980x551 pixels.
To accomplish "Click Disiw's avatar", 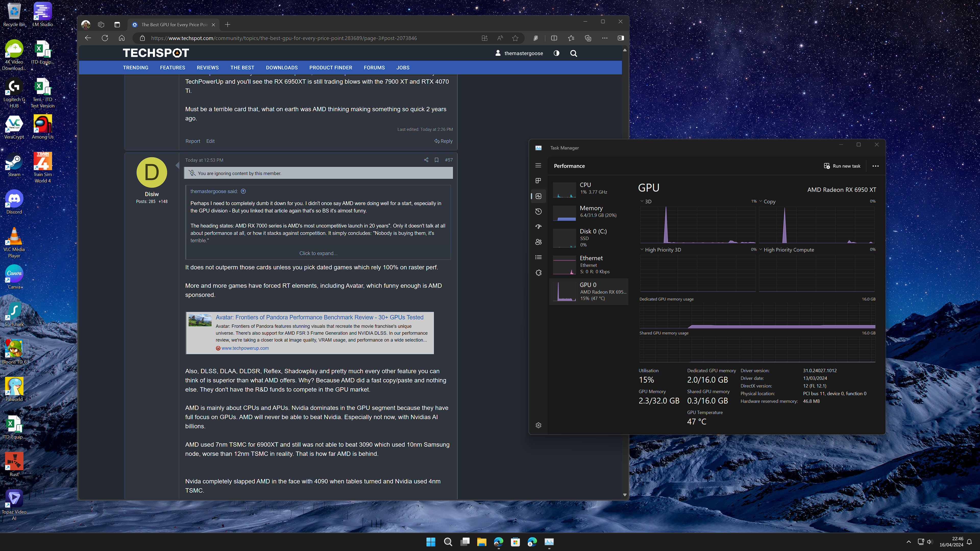I will tap(151, 172).
